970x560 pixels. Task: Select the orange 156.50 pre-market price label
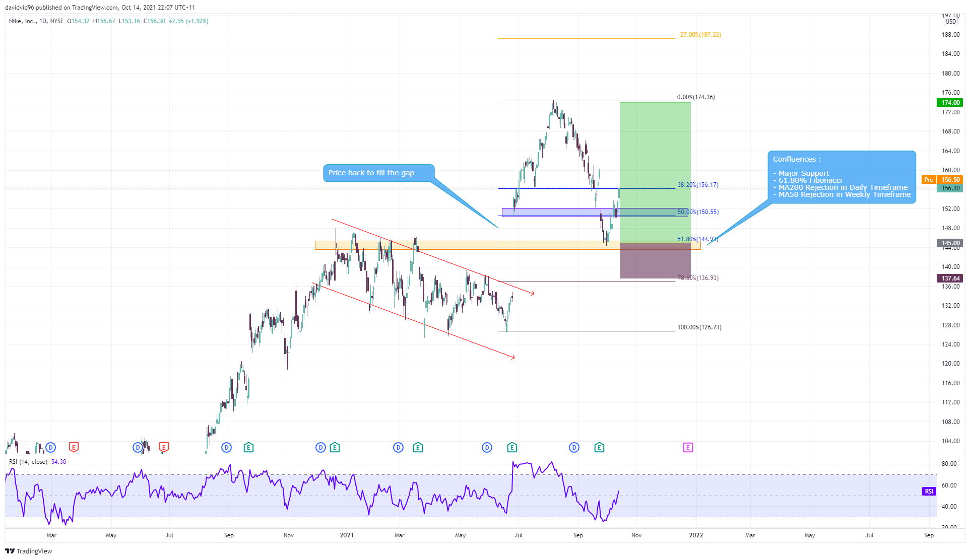[950, 180]
